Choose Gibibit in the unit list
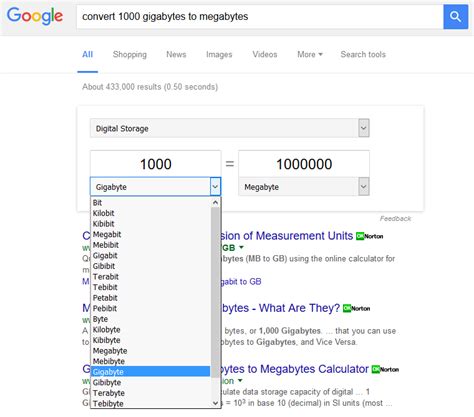Viewport: 474px width, 417px height. (x=151, y=266)
